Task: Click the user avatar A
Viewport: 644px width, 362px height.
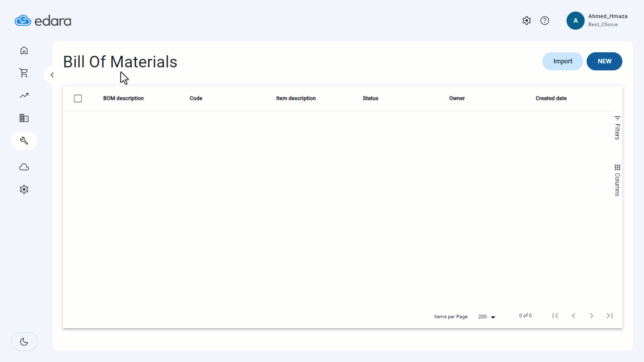Action: [x=576, y=21]
